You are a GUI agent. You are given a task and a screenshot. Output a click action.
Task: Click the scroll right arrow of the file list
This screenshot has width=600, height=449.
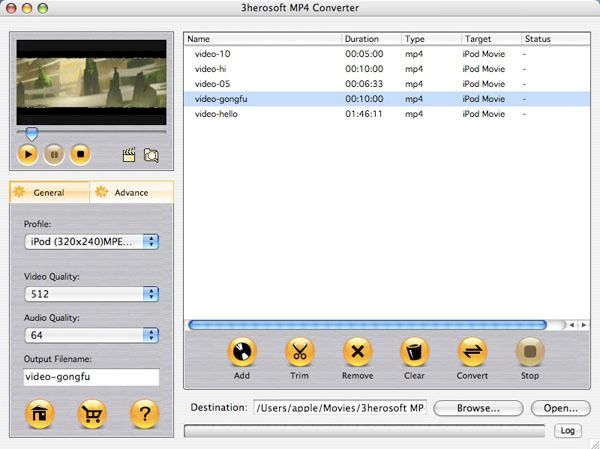pos(584,325)
